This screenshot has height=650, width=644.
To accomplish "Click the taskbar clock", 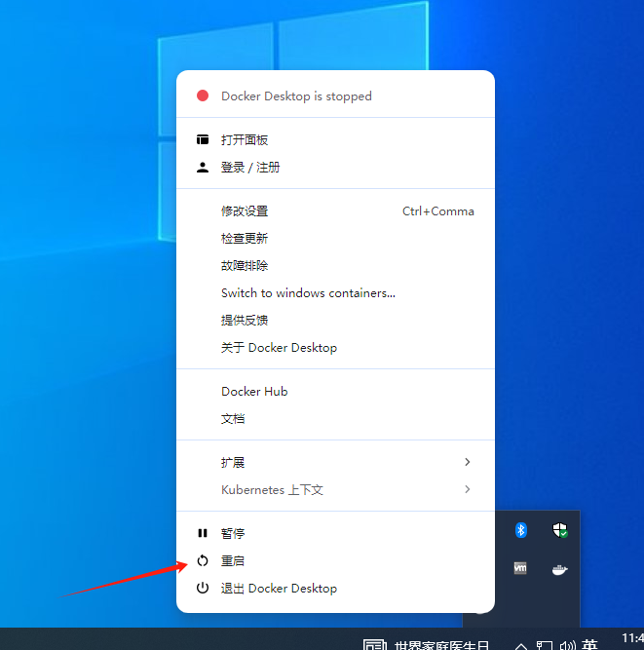I will tap(633, 639).
